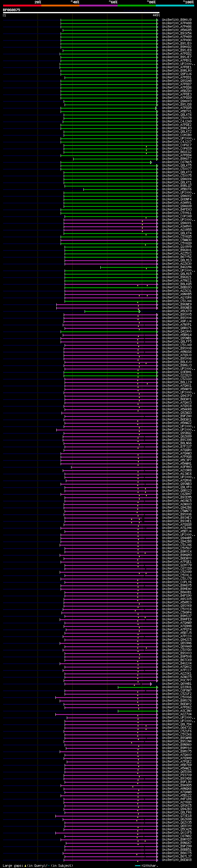Screen dimensions: 197x868
Task: Open the UniRef100_B9GNE9 entry
Action: (177, 304)
